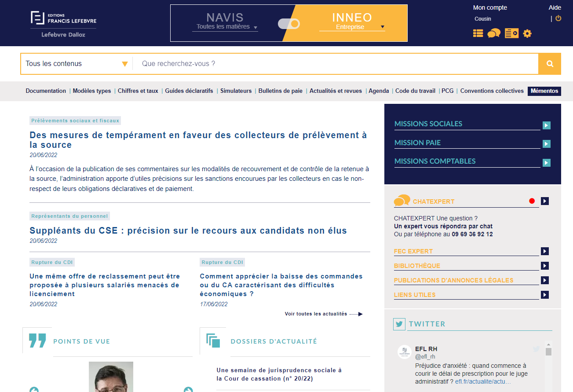Click the FEC Expert link
The image size is (573, 392).
413,251
